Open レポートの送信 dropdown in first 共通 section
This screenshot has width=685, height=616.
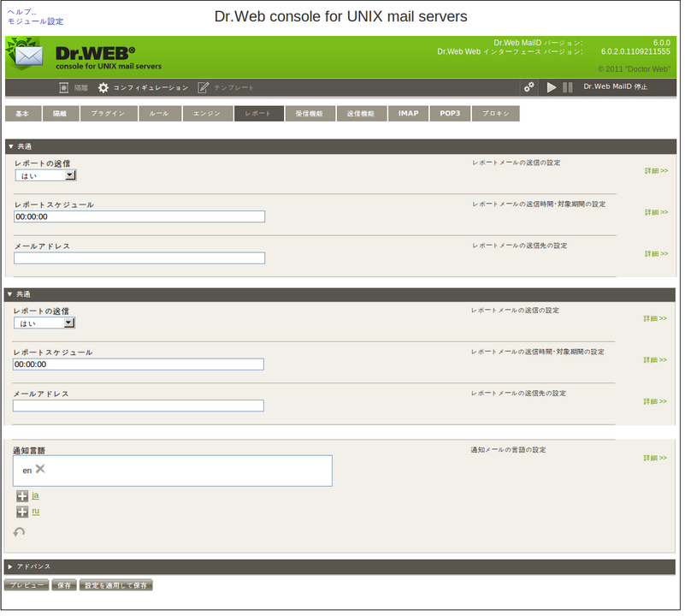tap(46, 176)
